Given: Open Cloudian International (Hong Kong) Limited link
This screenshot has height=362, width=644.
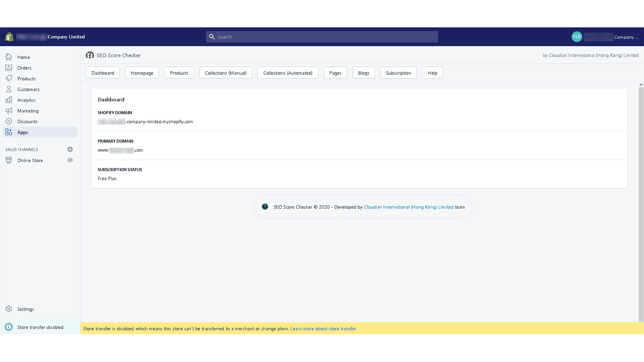Looking at the screenshot, I should 409,207.
